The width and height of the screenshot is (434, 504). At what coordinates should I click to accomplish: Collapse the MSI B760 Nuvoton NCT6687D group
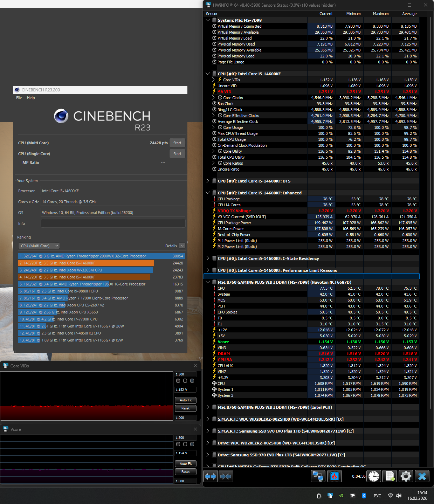(x=208, y=282)
